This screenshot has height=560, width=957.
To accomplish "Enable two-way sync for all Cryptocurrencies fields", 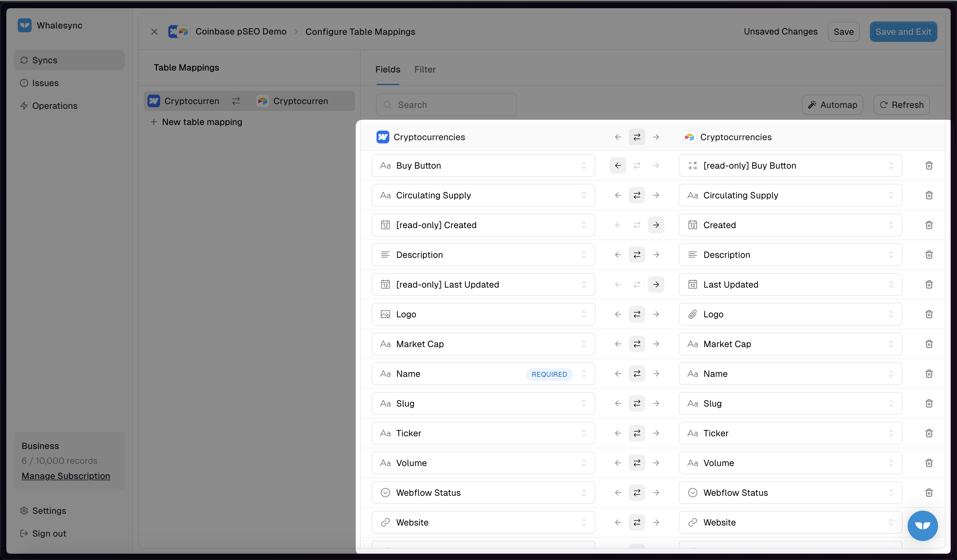I will click(x=637, y=137).
